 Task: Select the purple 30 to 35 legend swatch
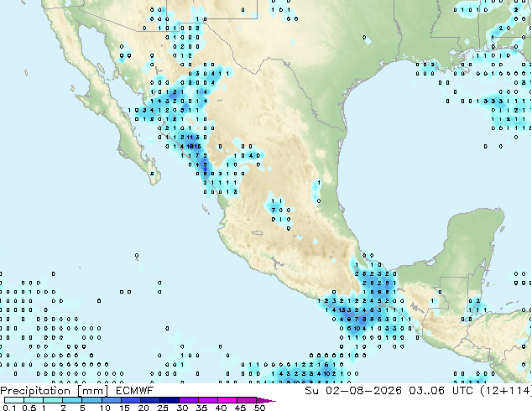tap(189, 400)
